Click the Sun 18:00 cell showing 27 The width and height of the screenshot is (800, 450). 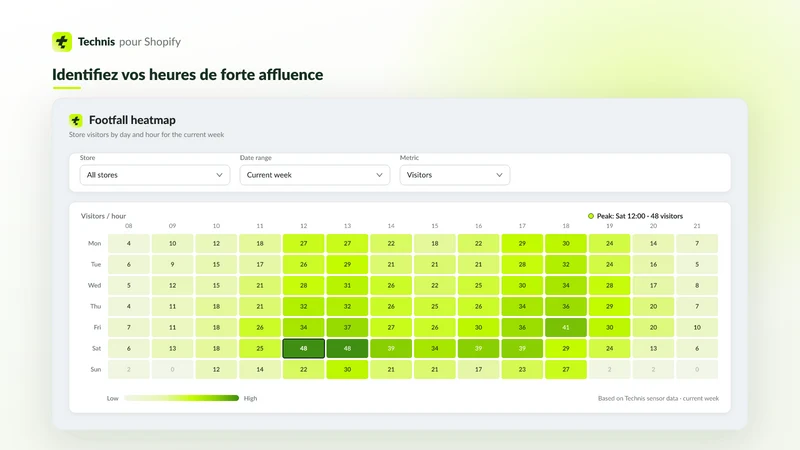(566, 369)
